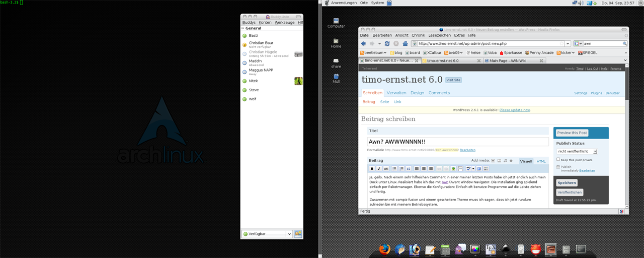Apply blockquote formatting in editor
This screenshot has width=644, height=258.
(x=409, y=169)
